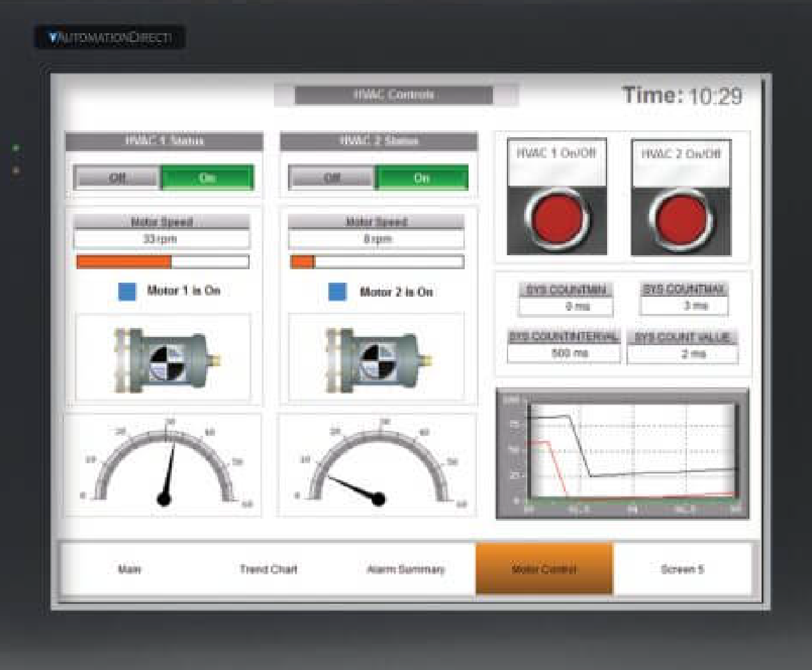Open the Main screen tab
The image size is (812, 670).
point(130,569)
